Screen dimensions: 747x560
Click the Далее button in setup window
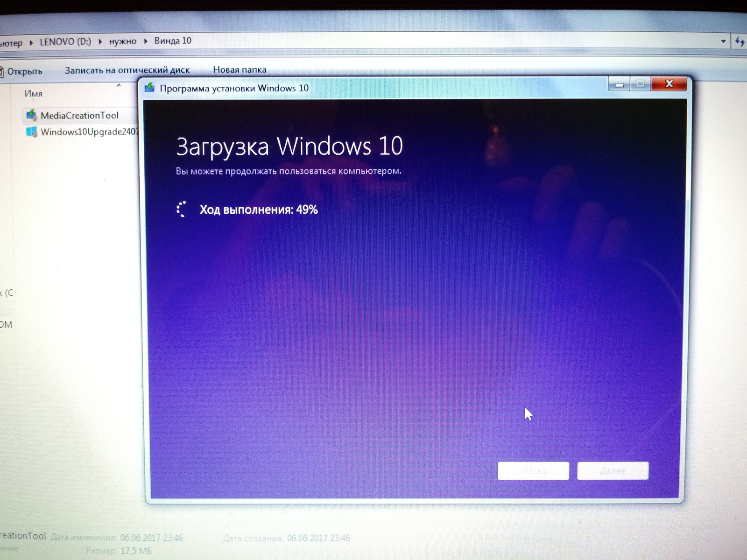pyautogui.click(x=613, y=471)
